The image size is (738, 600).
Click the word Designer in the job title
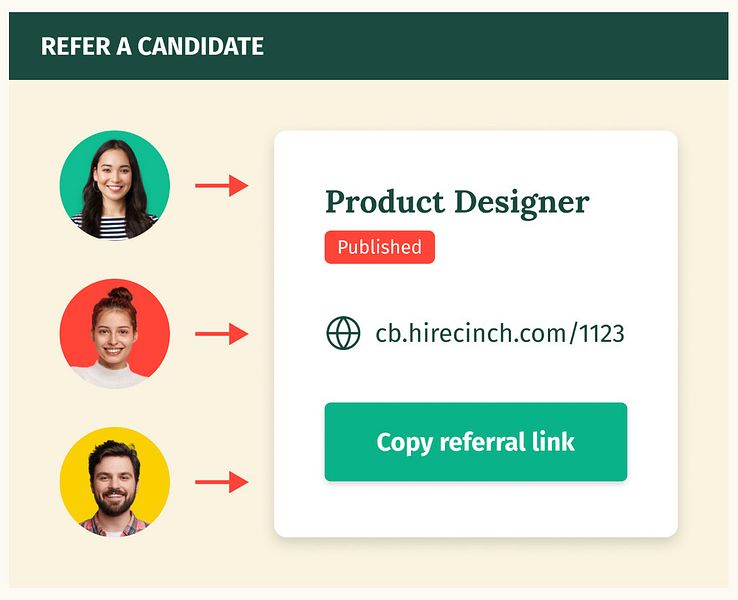[x=521, y=202]
